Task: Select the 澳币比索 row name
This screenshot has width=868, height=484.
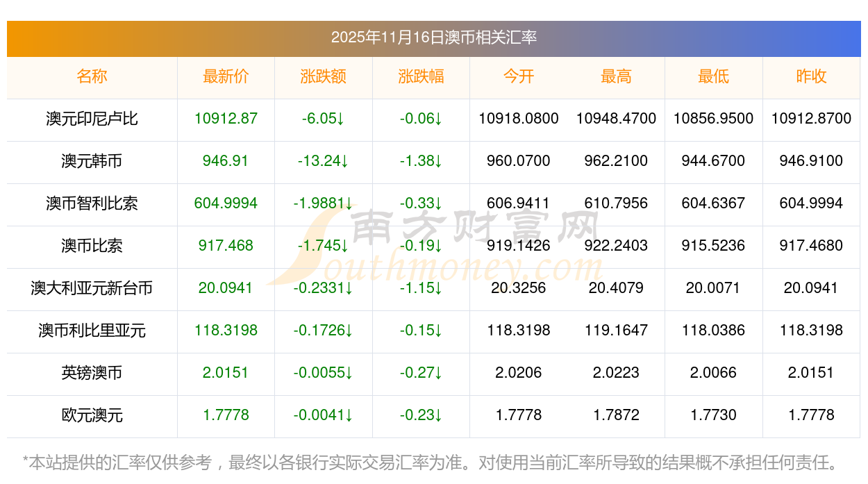Action: [x=92, y=246]
